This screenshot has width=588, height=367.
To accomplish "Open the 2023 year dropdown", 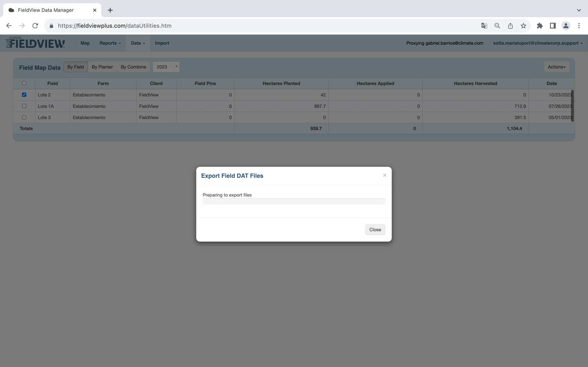I will click(x=176, y=67).
